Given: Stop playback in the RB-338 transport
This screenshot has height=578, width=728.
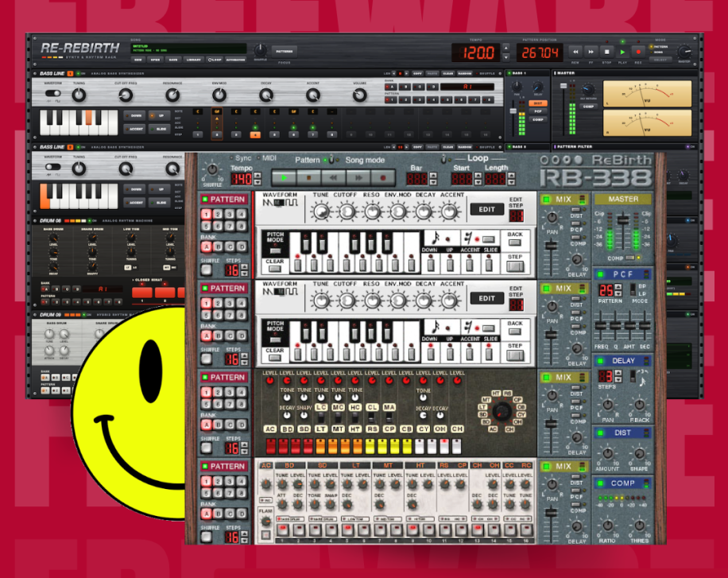Looking at the screenshot, I should tap(308, 177).
